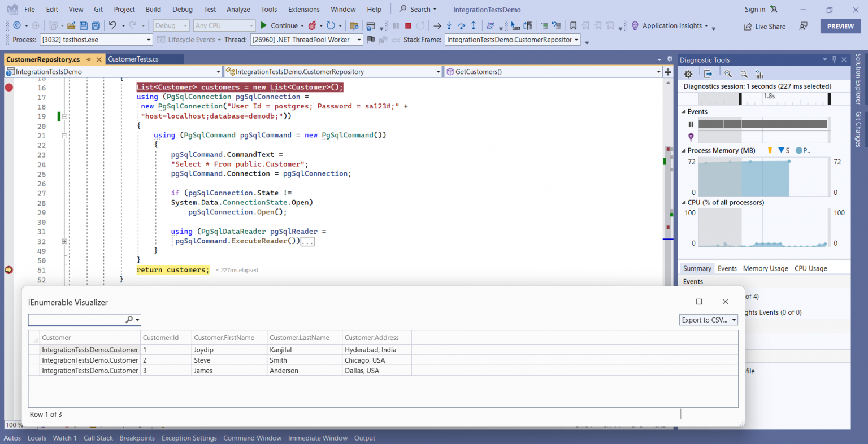The image size is (868, 444).
Task: Toggle the bookmark icon in toolbar
Action: coord(573,25)
